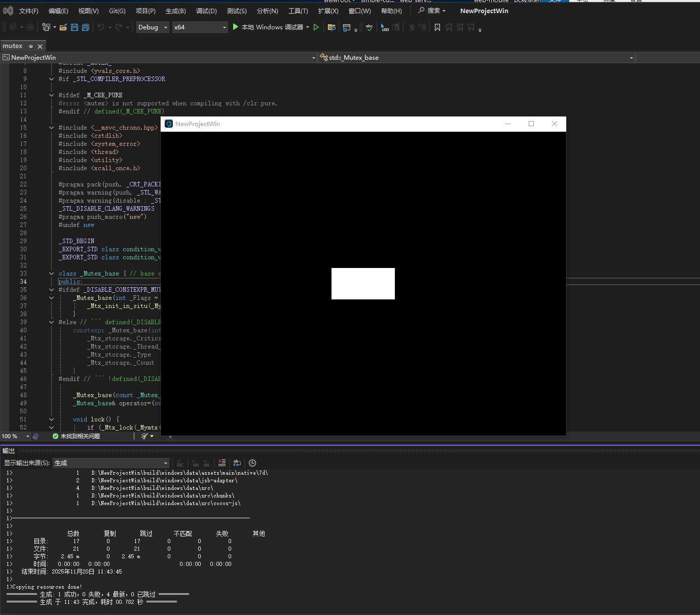Click the clock icon in the Output toolbar
700x615 pixels.
tap(252, 463)
